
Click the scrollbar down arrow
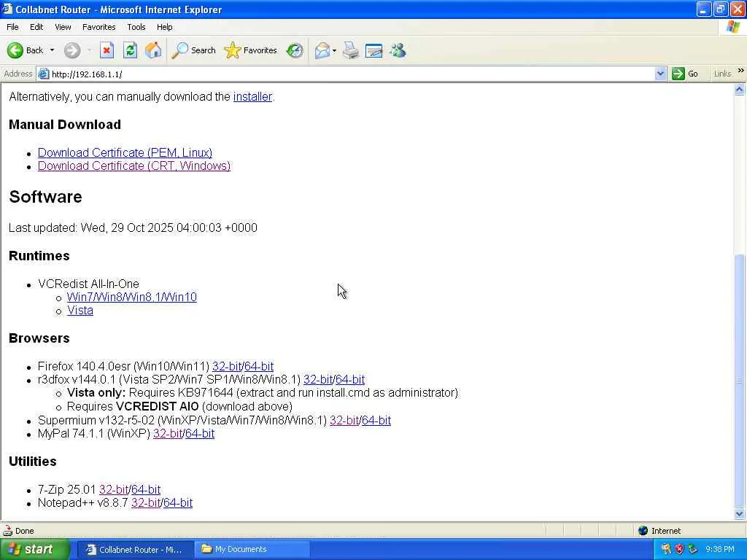pos(740,513)
